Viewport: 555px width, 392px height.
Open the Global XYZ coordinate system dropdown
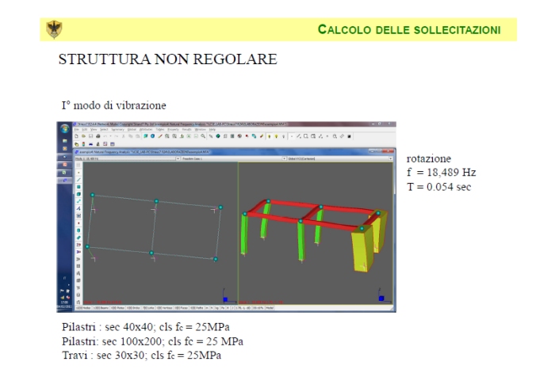390,158
